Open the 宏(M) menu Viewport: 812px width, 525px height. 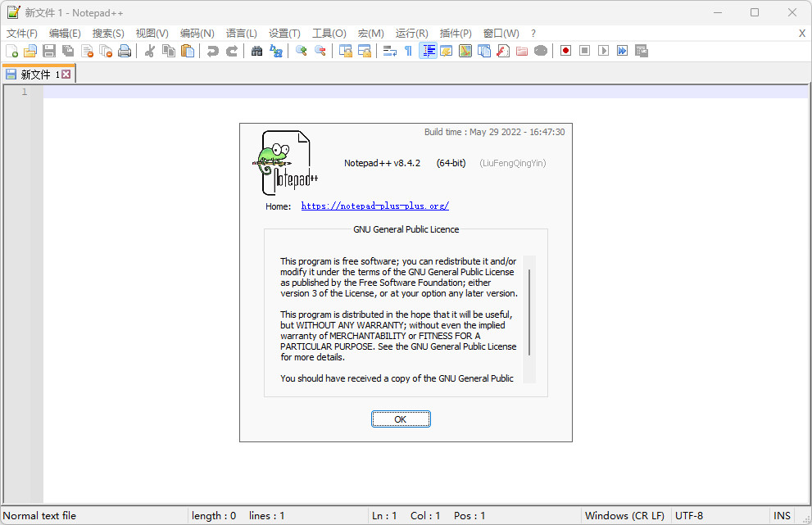[370, 33]
